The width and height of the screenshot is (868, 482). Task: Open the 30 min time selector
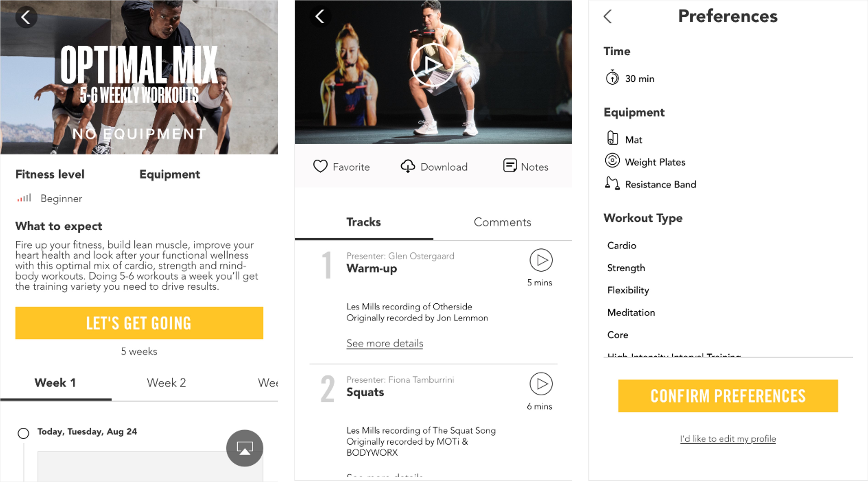[x=630, y=78]
